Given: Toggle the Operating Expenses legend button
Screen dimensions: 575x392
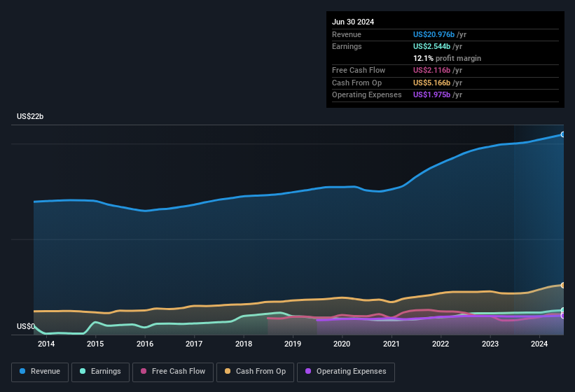Looking at the screenshot, I should coord(346,372).
